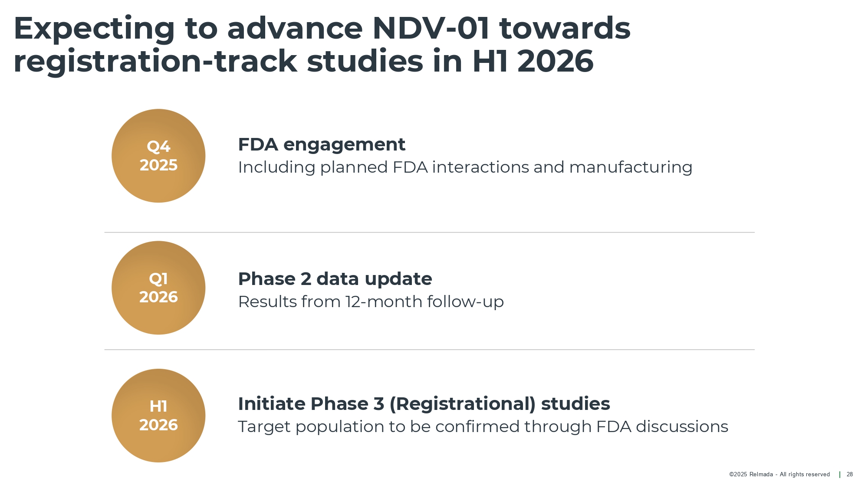
Task: Click the divider line above Phase 3 section
Action: click(429, 350)
